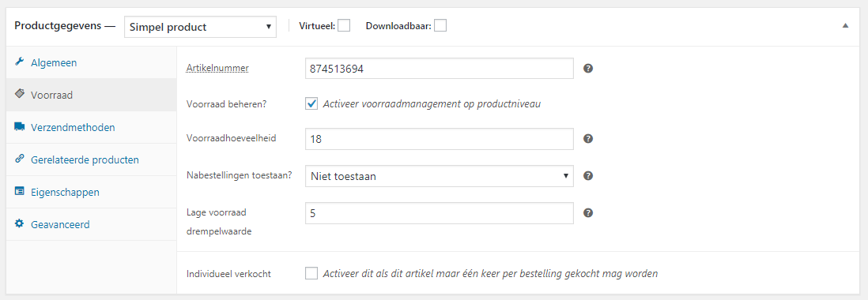The width and height of the screenshot is (868, 300).
Task: Uncheck the Voorraad beheren checkbox
Action: pos(311,104)
